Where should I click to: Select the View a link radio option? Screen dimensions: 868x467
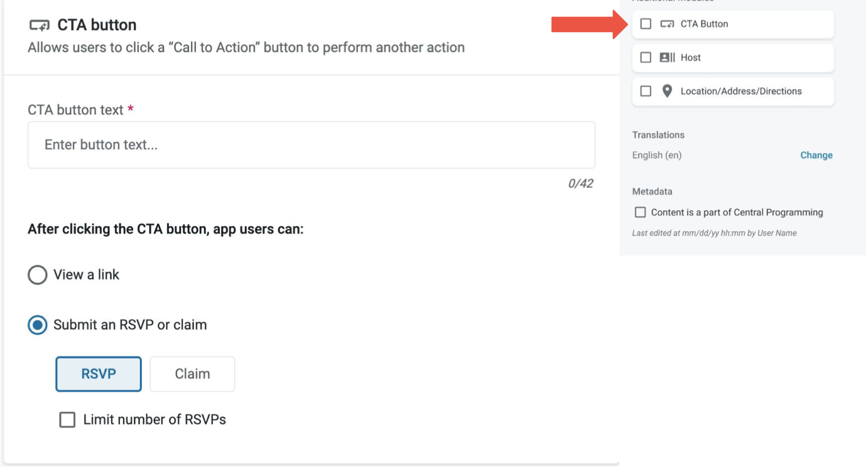click(x=38, y=275)
